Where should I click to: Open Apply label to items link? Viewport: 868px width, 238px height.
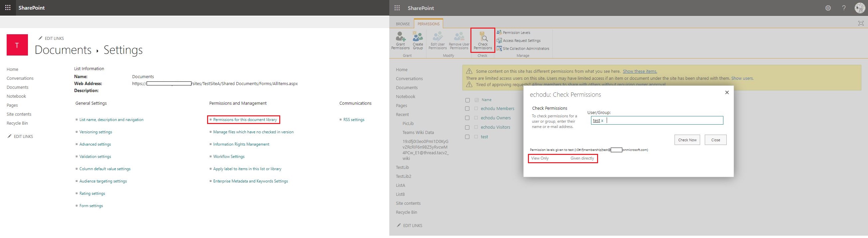pyautogui.click(x=247, y=169)
